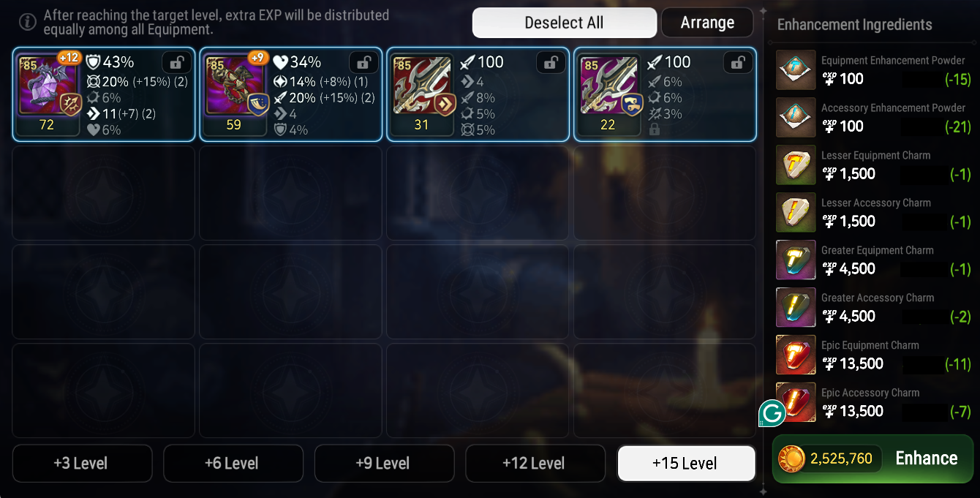
Task: Click the Arrange button
Action: click(x=707, y=23)
